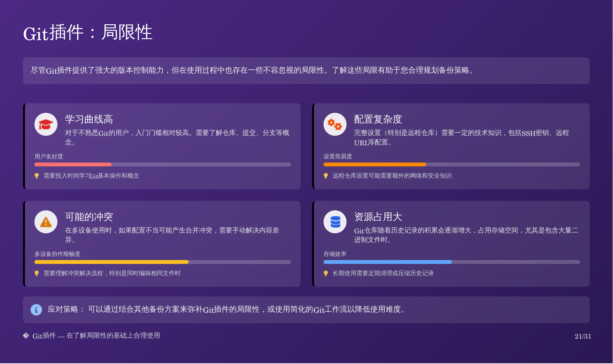This screenshot has width=613, height=364.
Task: Click the red 用户友好度 progress bar
Action: (x=73, y=165)
